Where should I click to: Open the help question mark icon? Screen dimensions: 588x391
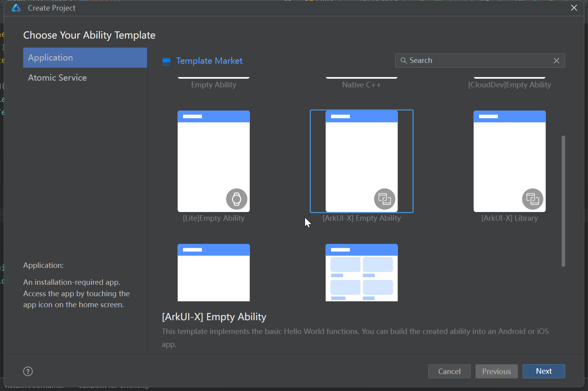tap(28, 371)
